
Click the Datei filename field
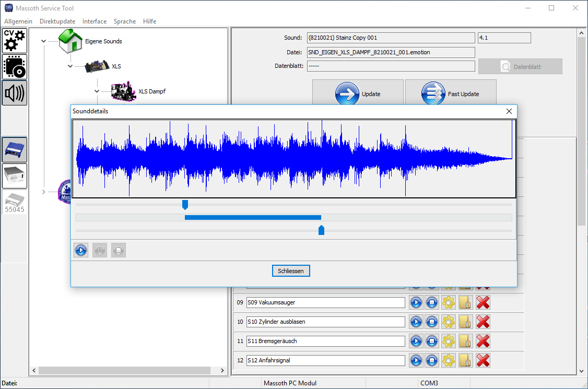point(391,52)
